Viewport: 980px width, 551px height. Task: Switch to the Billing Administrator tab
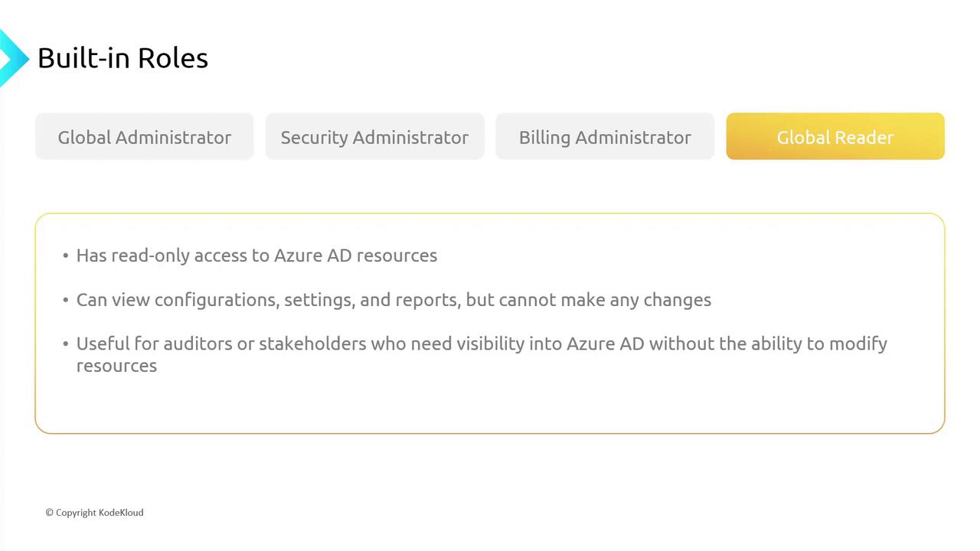tap(605, 137)
